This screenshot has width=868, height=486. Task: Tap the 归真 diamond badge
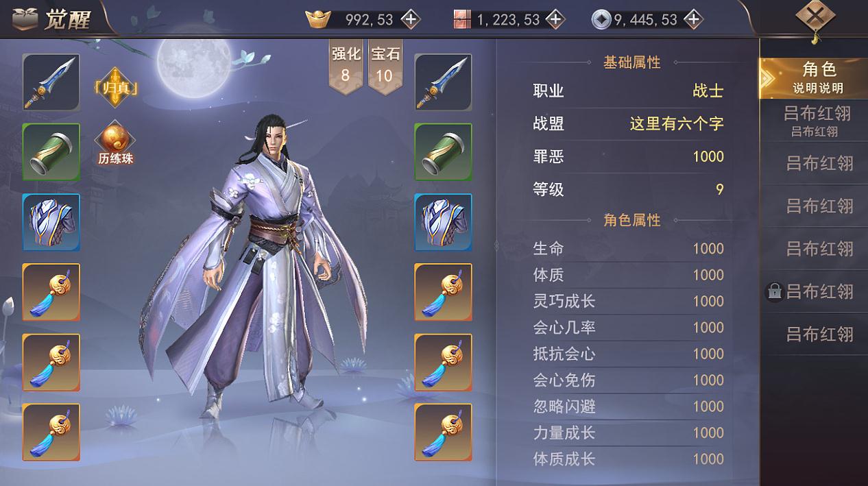[114, 87]
